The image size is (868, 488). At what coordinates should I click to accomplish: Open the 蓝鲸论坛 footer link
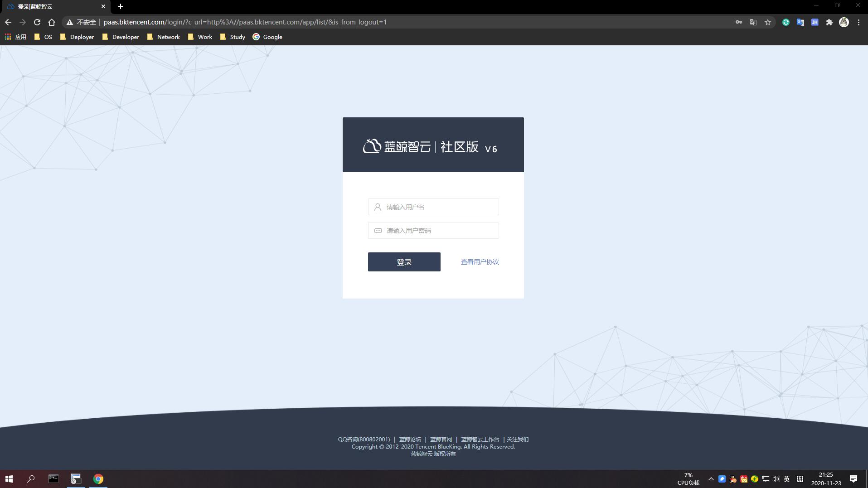pyautogui.click(x=410, y=439)
